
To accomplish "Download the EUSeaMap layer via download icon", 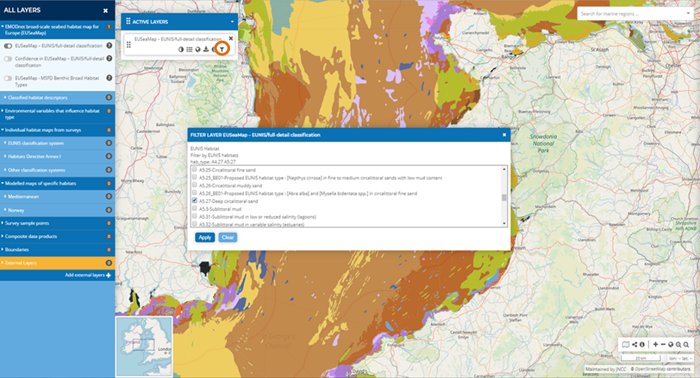I will click(x=206, y=50).
